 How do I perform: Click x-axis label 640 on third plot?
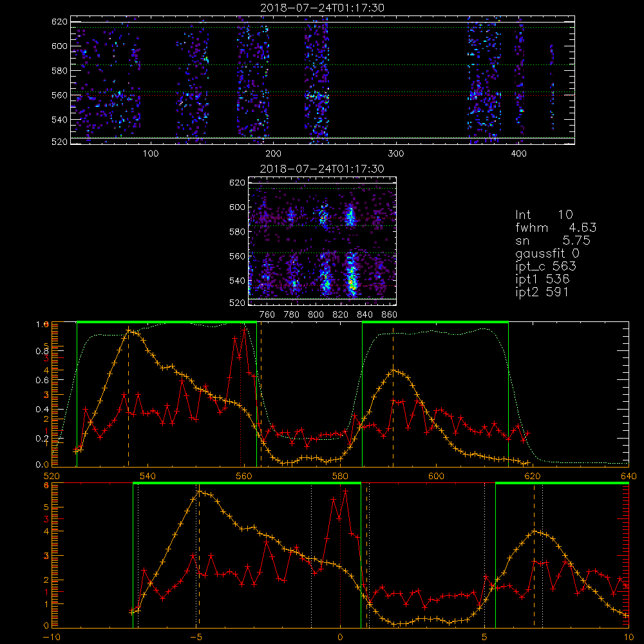[629, 477]
